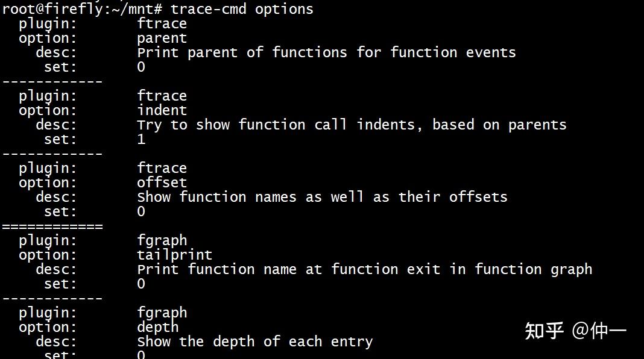Click the "fgraph" plugin value above tailprint
The width and height of the screenshot is (644, 359).
pyautogui.click(x=162, y=240)
